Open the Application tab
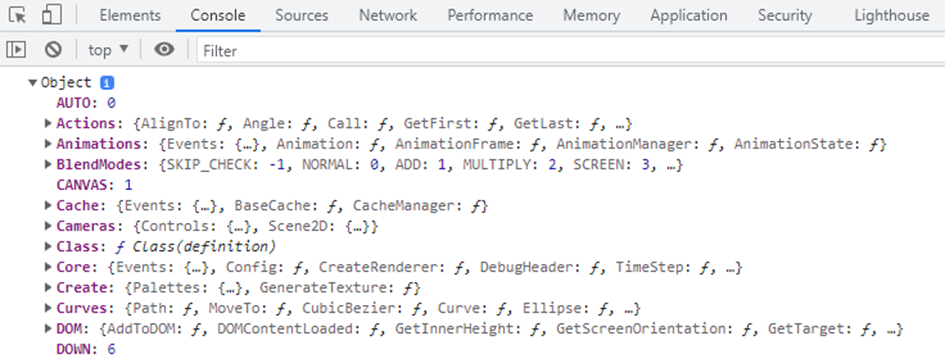The width and height of the screenshot is (945, 363). (x=688, y=16)
